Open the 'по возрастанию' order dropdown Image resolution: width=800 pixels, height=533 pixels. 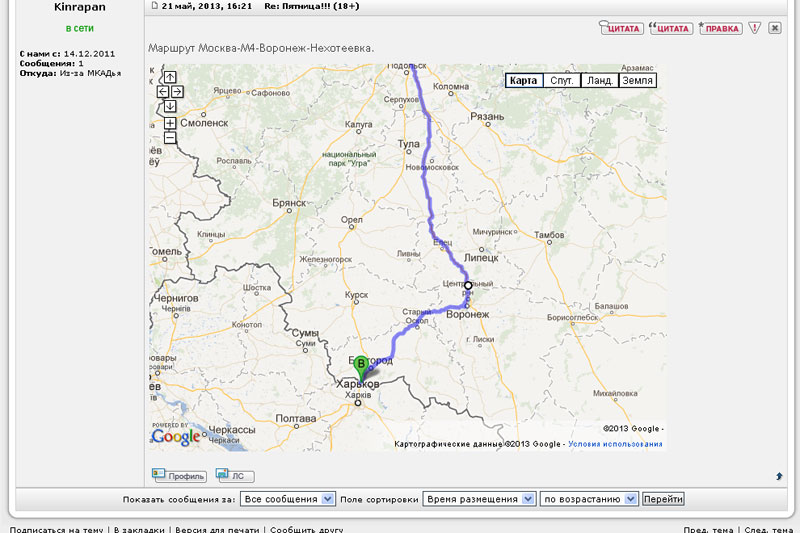pos(589,499)
